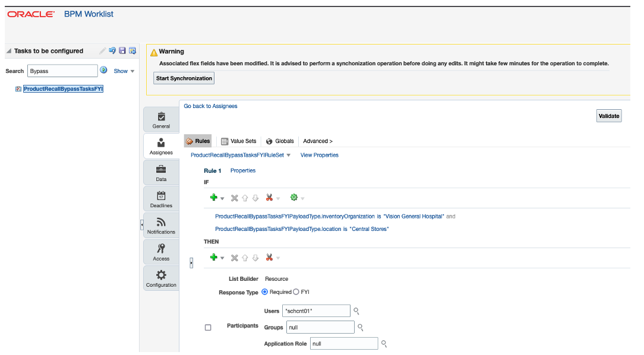The image size is (644, 355).
Task: Click the location "Central Stores" condition line
Action: pyautogui.click(x=302, y=229)
